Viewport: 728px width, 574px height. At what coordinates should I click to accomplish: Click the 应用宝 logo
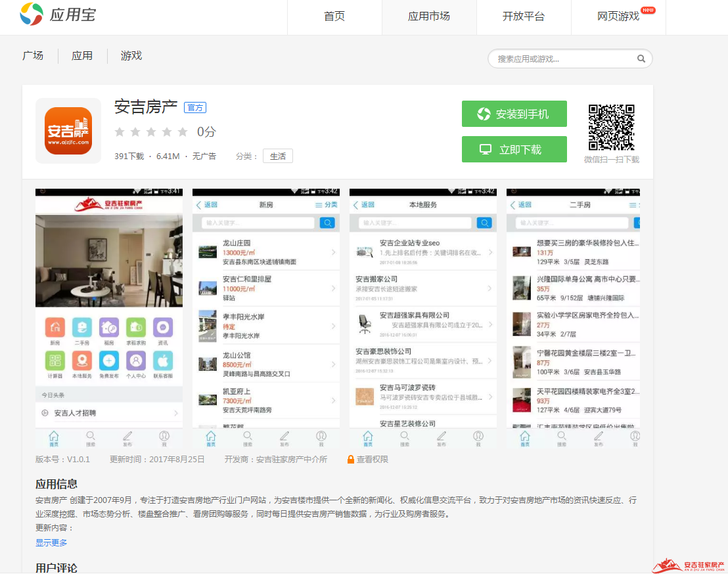[58, 14]
